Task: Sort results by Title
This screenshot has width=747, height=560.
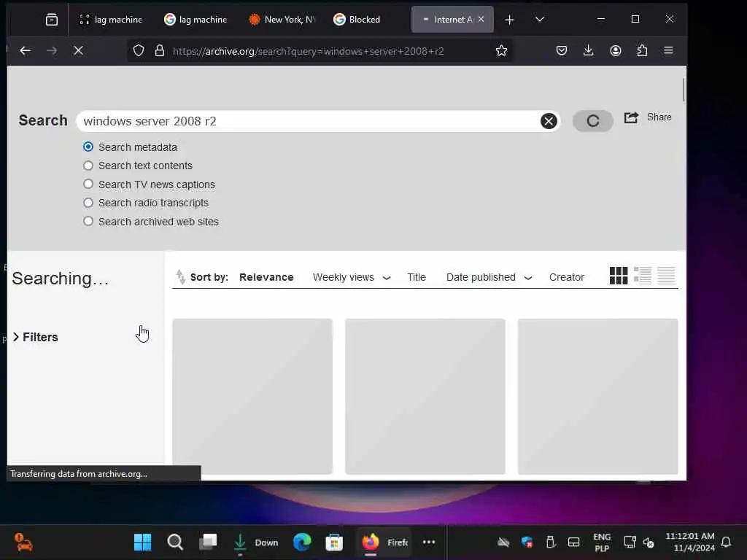Action: (417, 277)
